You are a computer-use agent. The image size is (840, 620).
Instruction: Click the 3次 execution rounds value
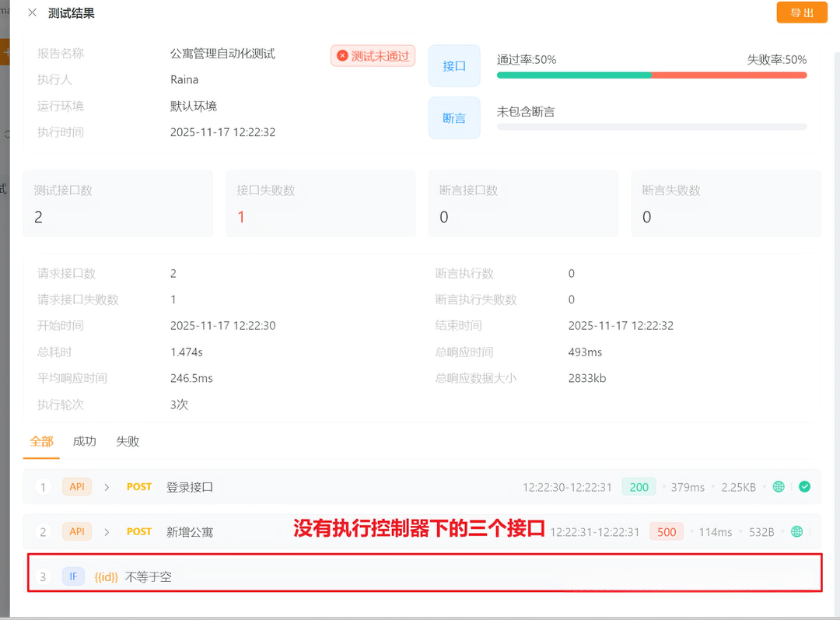(179, 405)
